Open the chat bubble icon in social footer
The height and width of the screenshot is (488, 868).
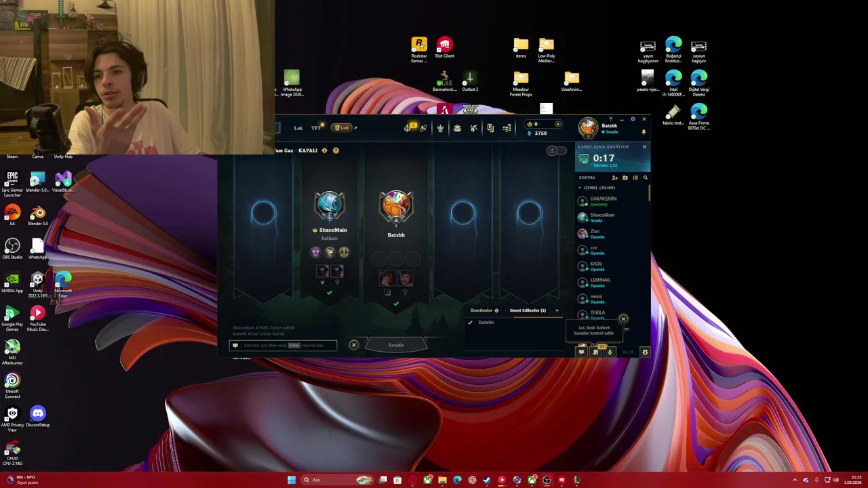tap(581, 352)
